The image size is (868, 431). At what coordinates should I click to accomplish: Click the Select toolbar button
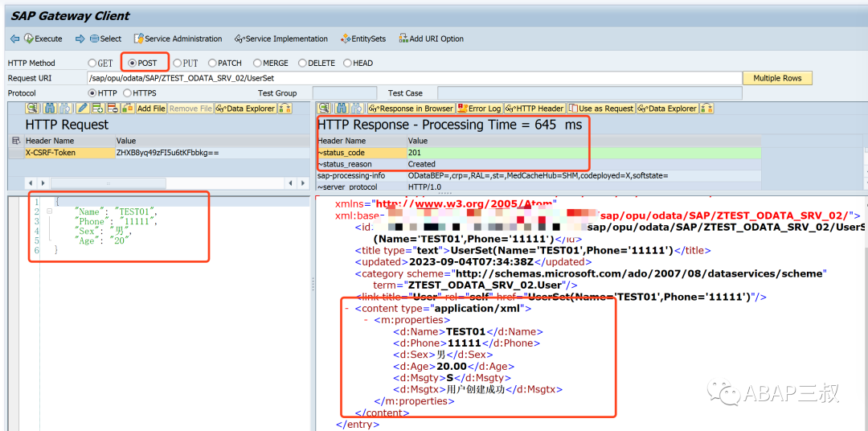click(105, 39)
